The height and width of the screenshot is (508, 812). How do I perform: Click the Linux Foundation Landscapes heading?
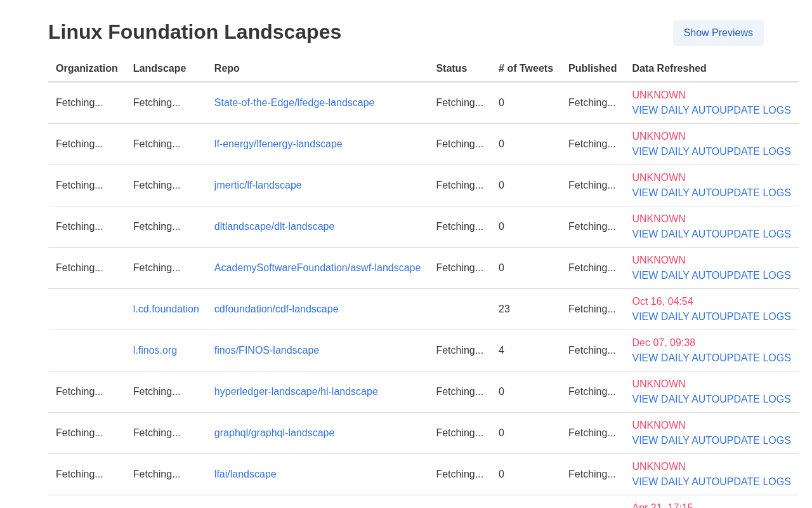pos(195,32)
